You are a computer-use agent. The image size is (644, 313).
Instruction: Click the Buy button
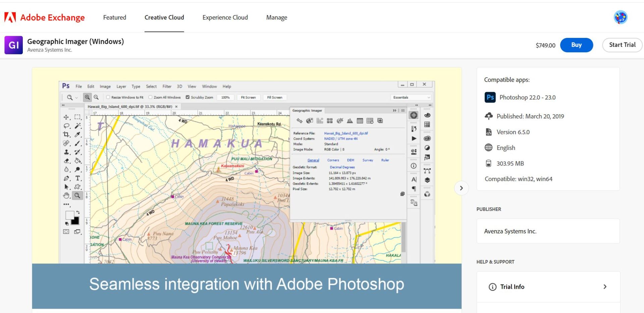(x=576, y=45)
